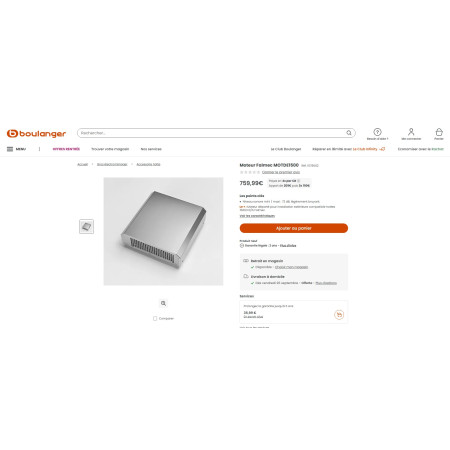This screenshot has width=450, height=450.
Task: Select the product thumbnail image
Action: [x=86, y=227]
